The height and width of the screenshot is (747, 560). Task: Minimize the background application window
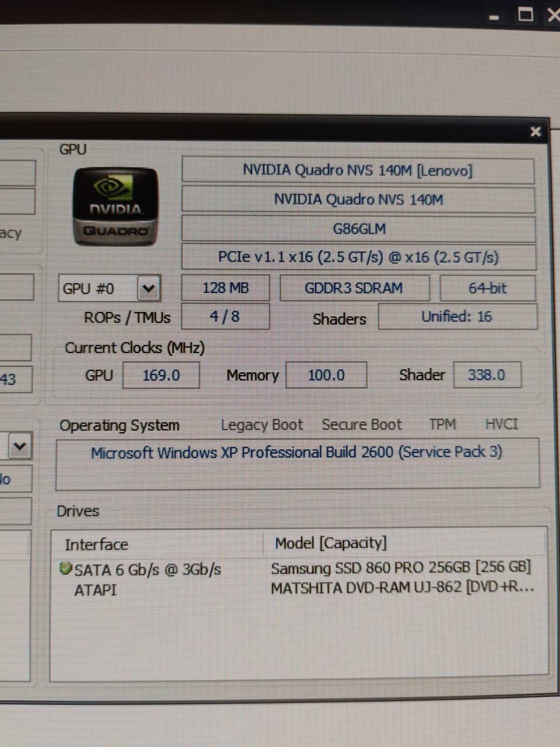click(494, 18)
